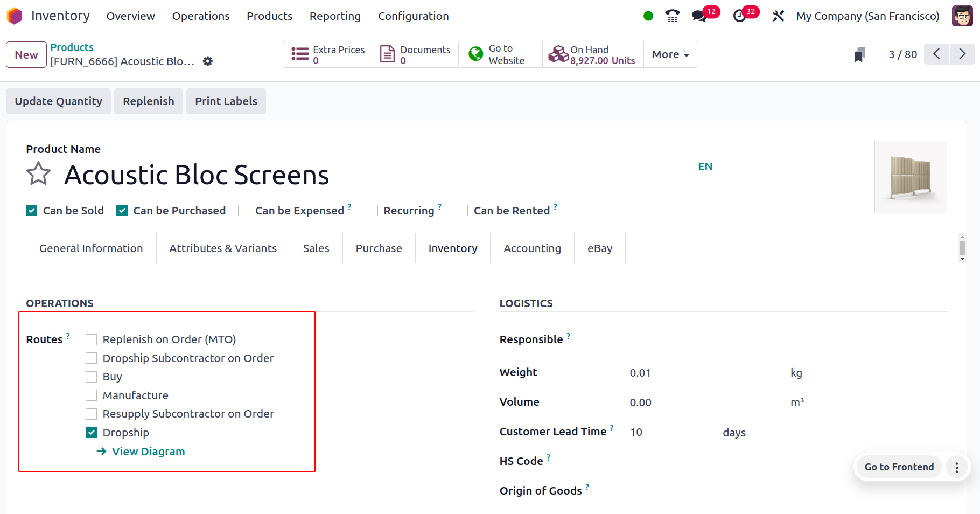980x514 pixels.
Task: Go to the next record with the right chevron
Action: (x=962, y=54)
